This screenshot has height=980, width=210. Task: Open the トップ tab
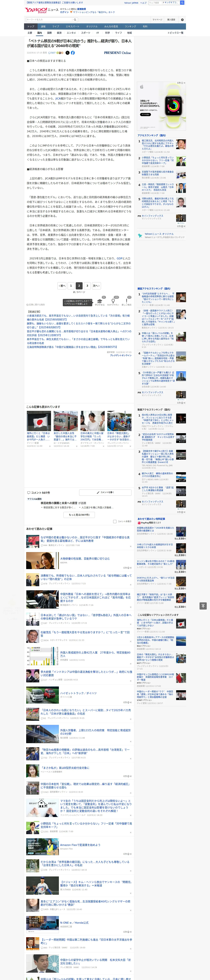click(x=31, y=27)
